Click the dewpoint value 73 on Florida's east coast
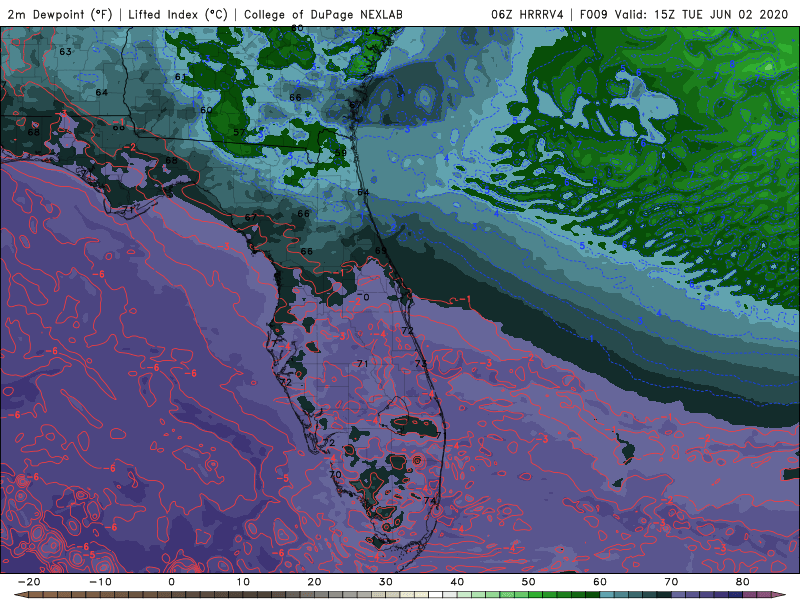 point(421,363)
